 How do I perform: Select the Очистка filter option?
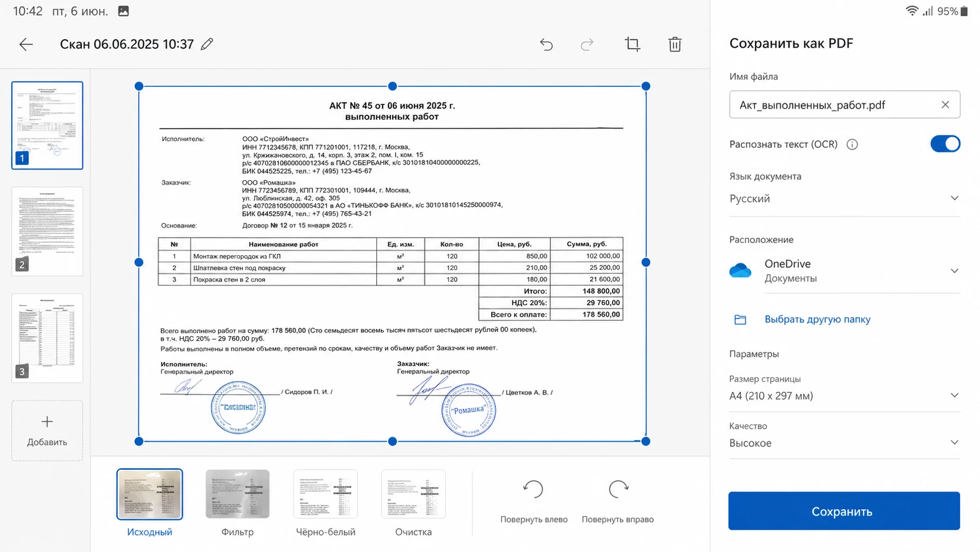[413, 503]
